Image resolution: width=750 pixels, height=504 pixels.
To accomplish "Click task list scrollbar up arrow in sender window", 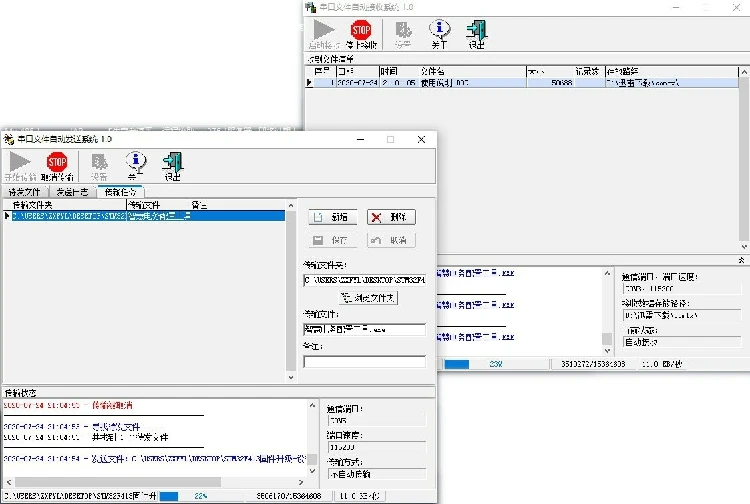I will click(290, 205).
